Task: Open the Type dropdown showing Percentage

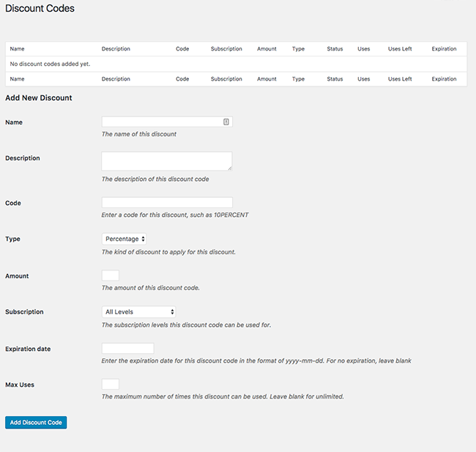Action: click(124, 239)
